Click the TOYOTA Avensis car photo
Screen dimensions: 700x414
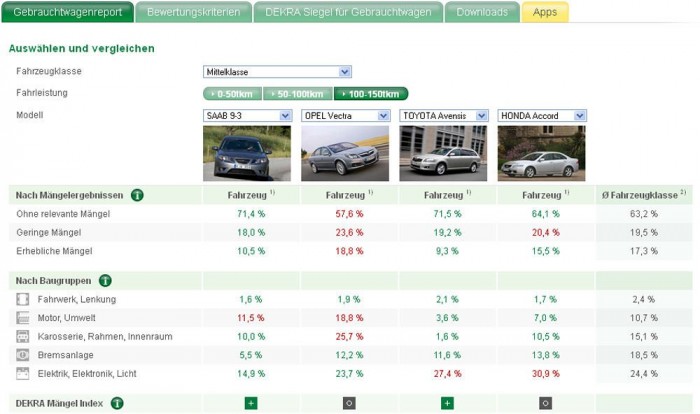[443, 153]
